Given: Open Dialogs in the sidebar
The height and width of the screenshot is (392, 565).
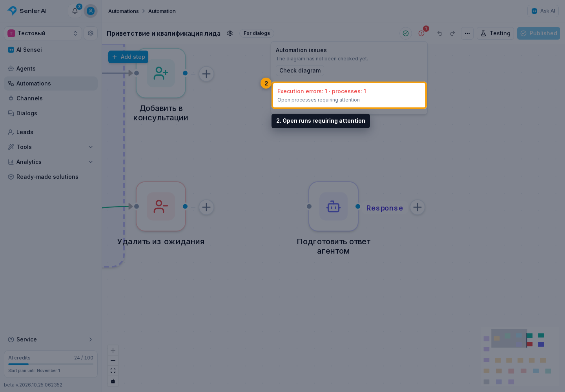Looking at the screenshot, I should [x=51, y=113].
